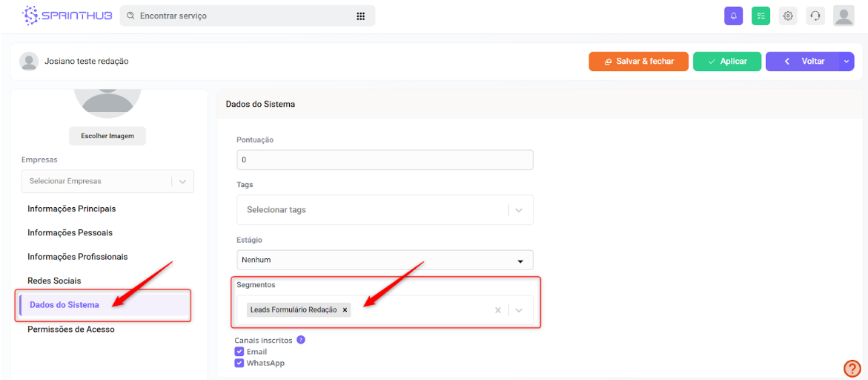
Task: Click the orange help question mark icon
Action: 852,368
